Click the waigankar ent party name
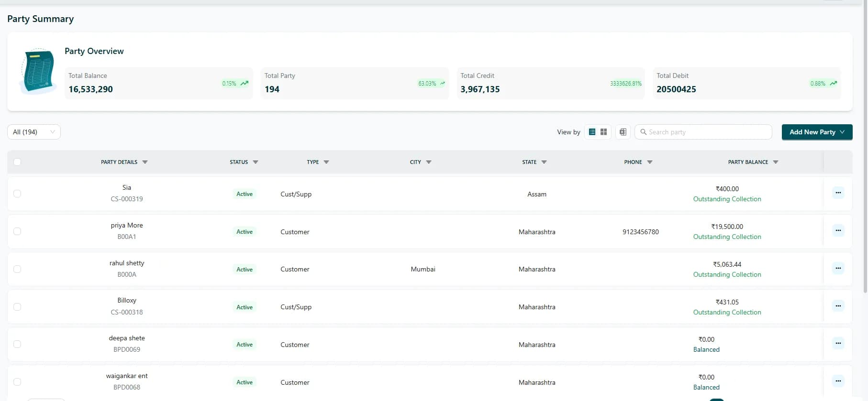The height and width of the screenshot is (401, 868). [127, 376]
